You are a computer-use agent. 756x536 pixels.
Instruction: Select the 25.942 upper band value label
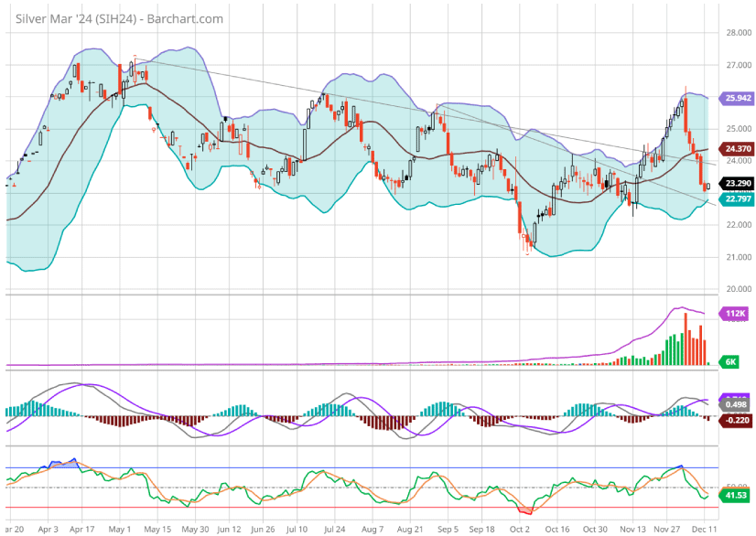point(737,98)
